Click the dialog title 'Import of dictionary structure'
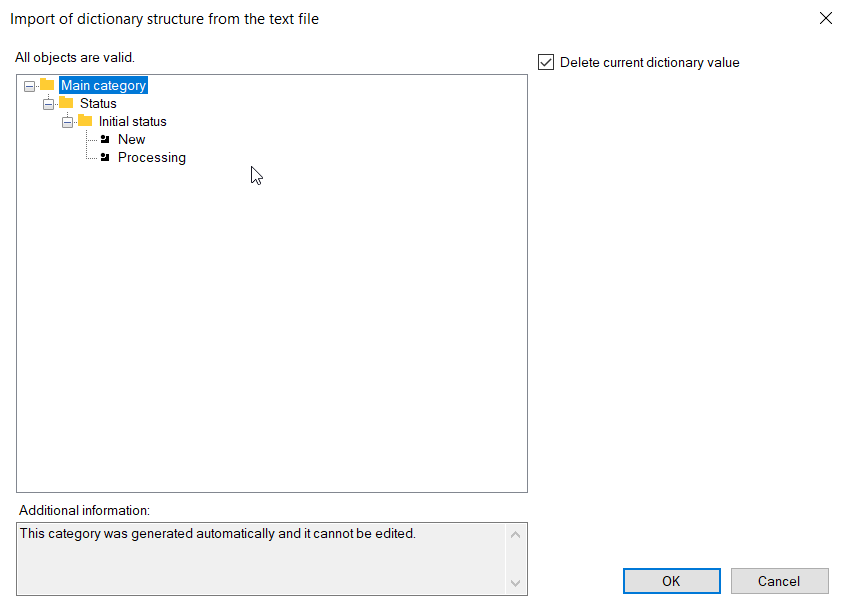 (164, 19)
